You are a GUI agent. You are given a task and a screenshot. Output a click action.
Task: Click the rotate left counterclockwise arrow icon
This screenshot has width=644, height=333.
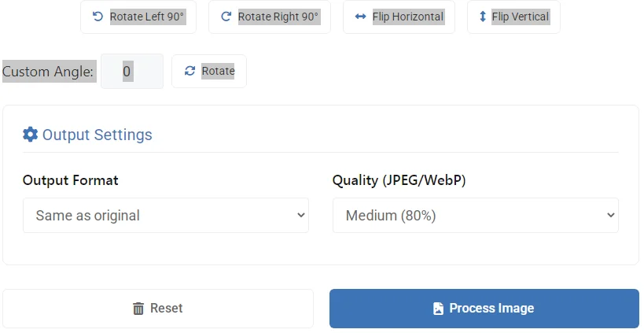click(x=98, y=17)
